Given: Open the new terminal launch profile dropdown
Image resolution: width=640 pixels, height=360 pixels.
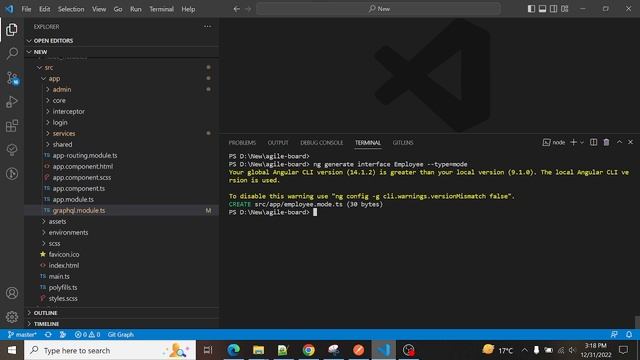Looking at the screenshot, I should point(582,142).
